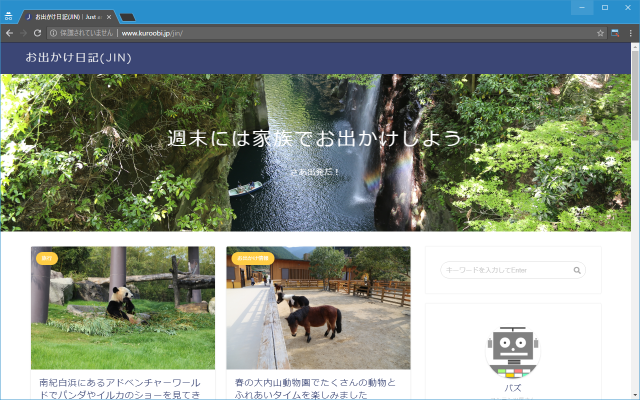The height and width of the screenshot is (400, 640).
Task: Minimize the browser window
Action: coord(582,7)
